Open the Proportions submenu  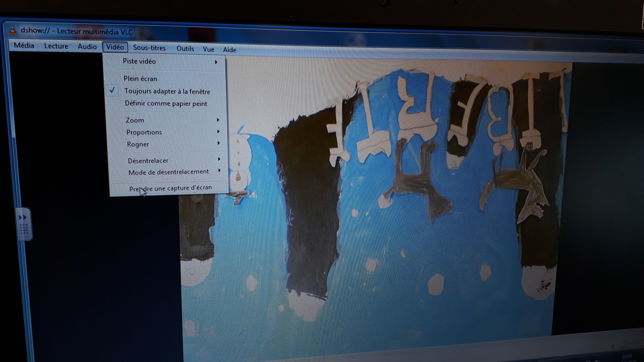click(x=144, y=132)
